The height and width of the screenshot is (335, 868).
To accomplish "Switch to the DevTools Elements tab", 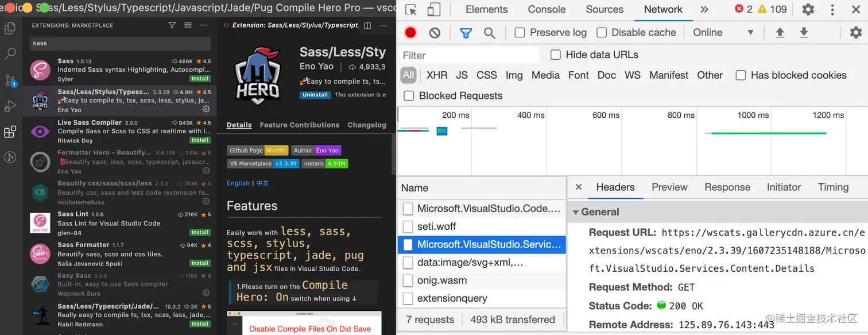I will click(487, 10).
